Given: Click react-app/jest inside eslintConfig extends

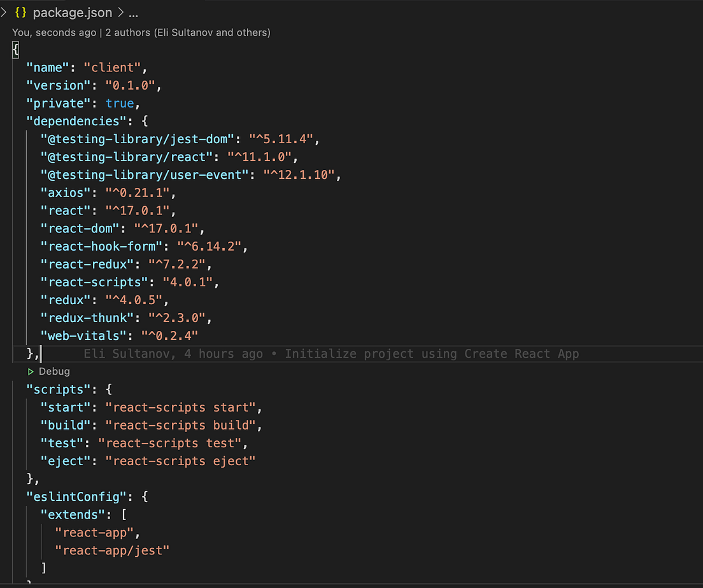Looking at the screenshot, I should [x=112, y=550].
